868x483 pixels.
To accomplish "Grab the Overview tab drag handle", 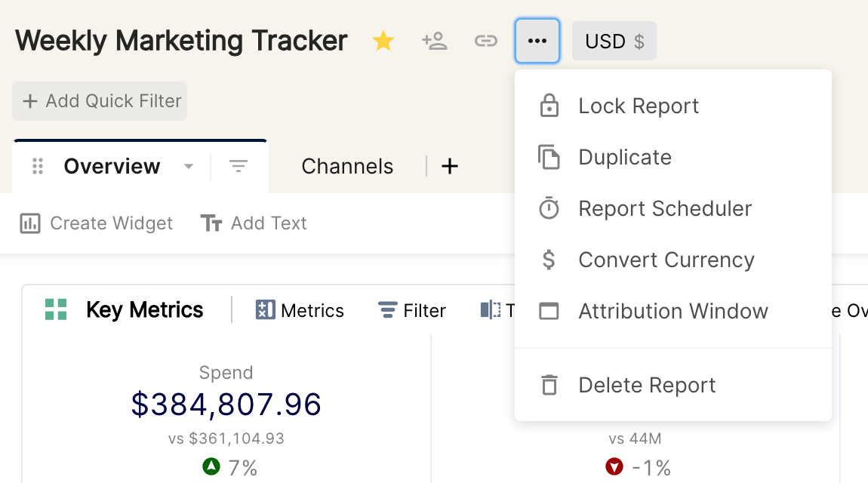I will 38,166.
